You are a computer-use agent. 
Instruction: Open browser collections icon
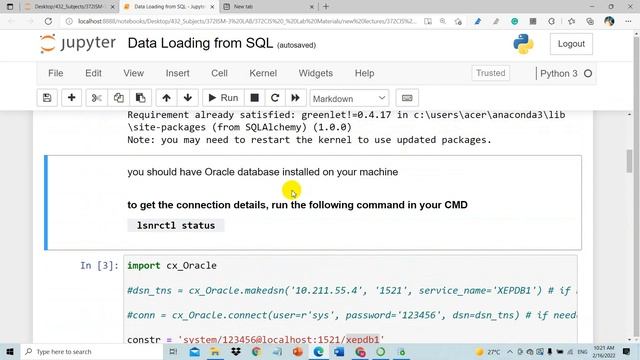590,21
